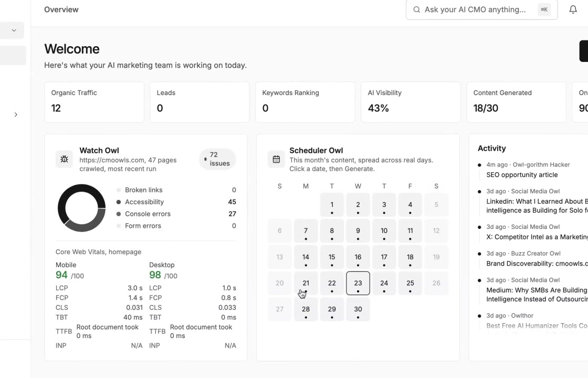
Task: Open Best Free AI Humanizer activity
Action: (537, 325)
